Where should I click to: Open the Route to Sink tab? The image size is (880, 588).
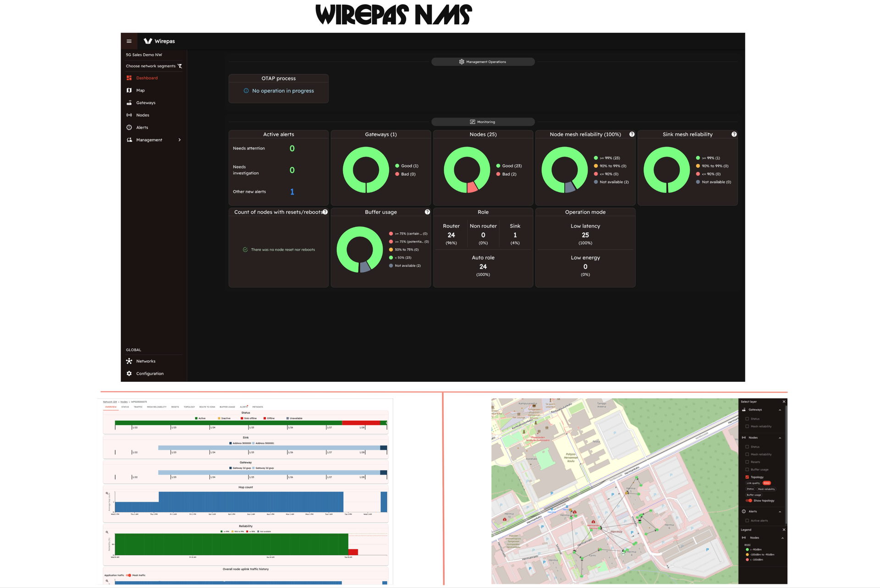pos(207,407)
